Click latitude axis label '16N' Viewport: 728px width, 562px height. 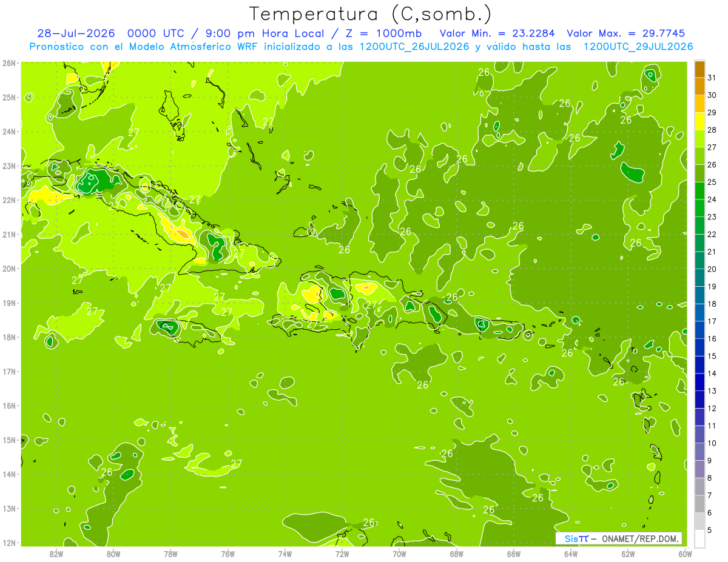coord(8,406)
